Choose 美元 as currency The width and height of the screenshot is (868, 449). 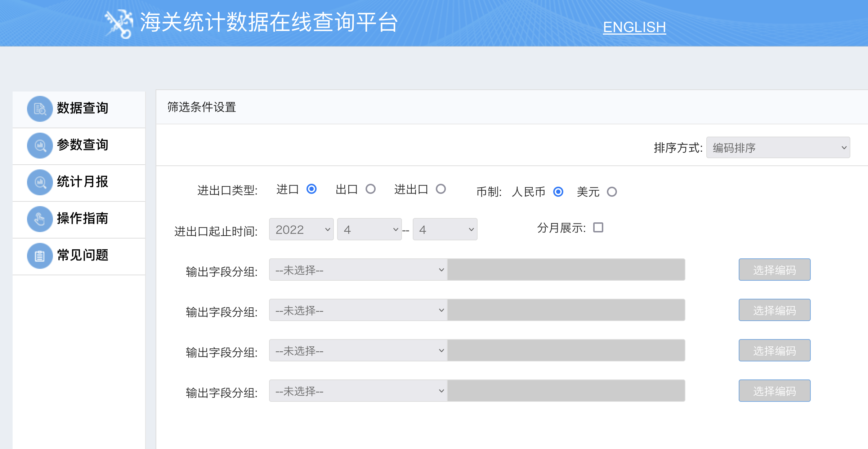(x=612, y=192)
